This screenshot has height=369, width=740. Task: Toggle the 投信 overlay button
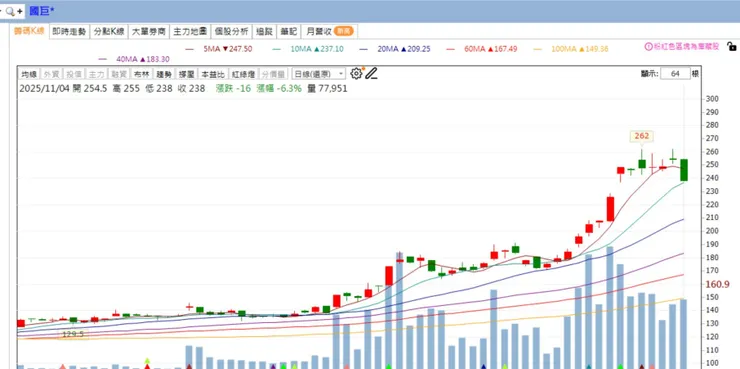(74, 74)
